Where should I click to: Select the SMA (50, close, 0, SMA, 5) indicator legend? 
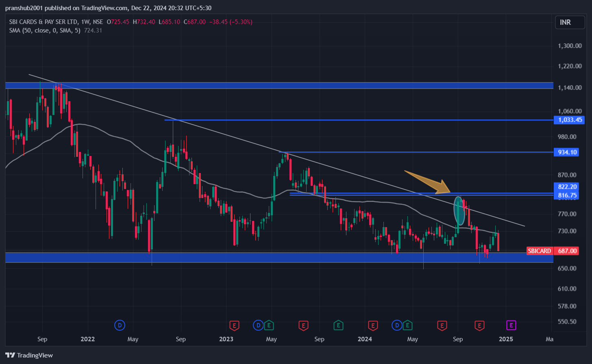[x=45, y=30]
